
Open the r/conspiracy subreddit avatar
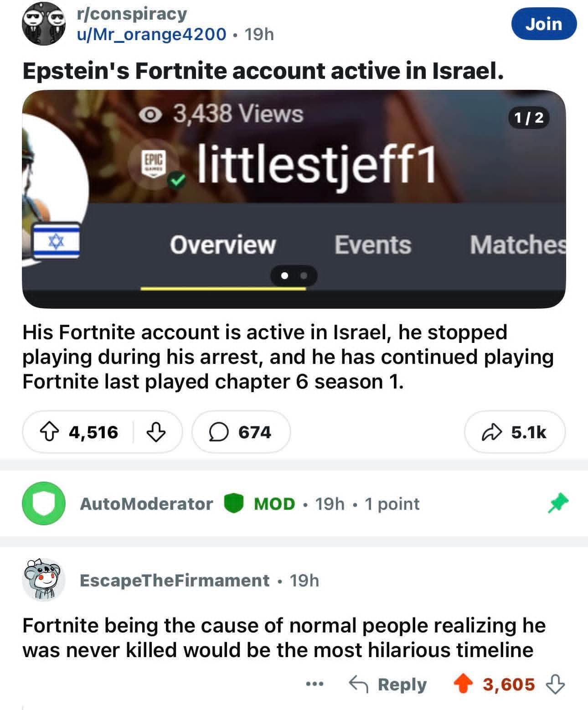[x=44, y=24]
